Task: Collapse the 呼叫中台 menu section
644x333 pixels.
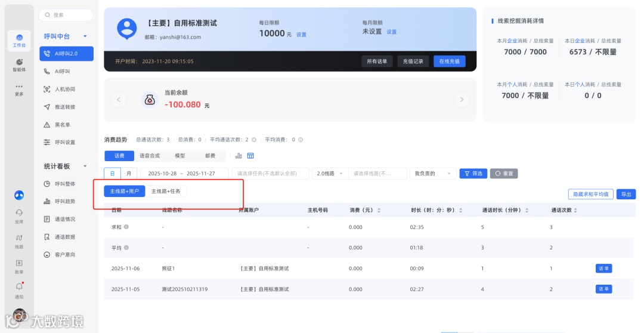Action: click(85, 36)
